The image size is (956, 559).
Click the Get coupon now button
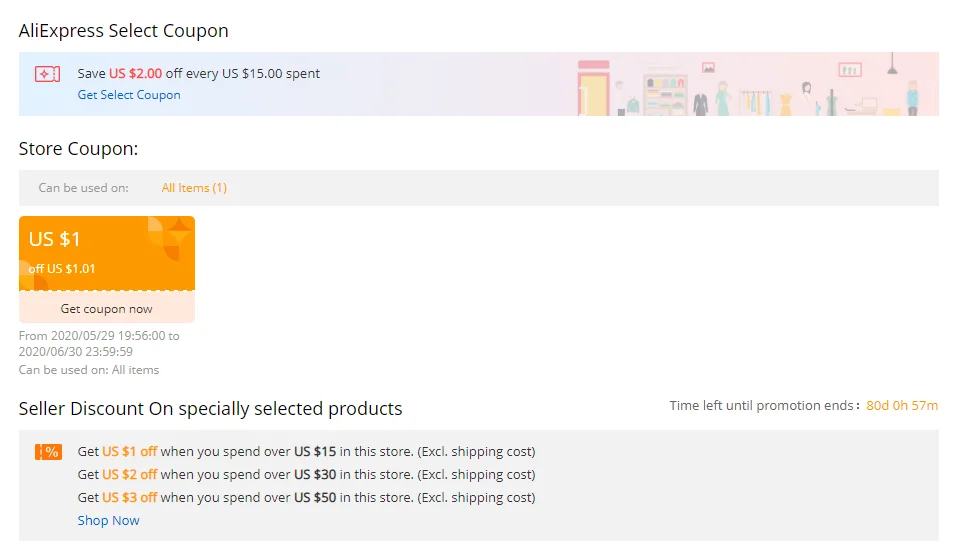coord(107,308)
